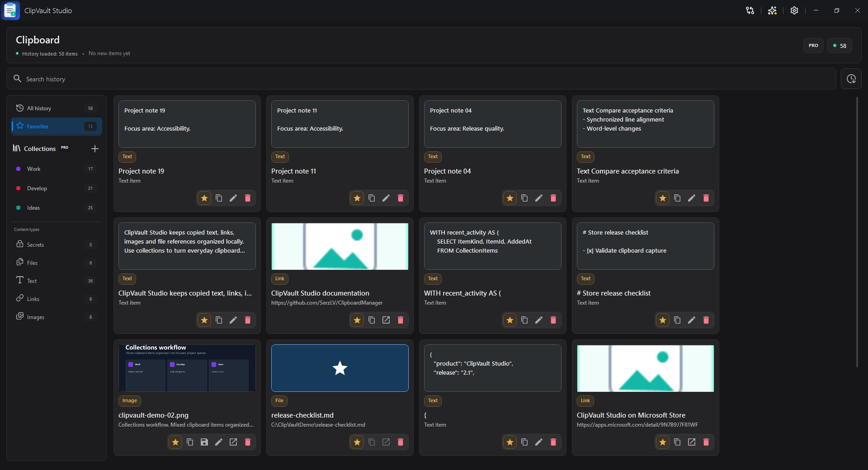Toggle star on Text Compare acceptance criteria
The height and width of the screenshot is (470, 868).
(x=663, y=198)
